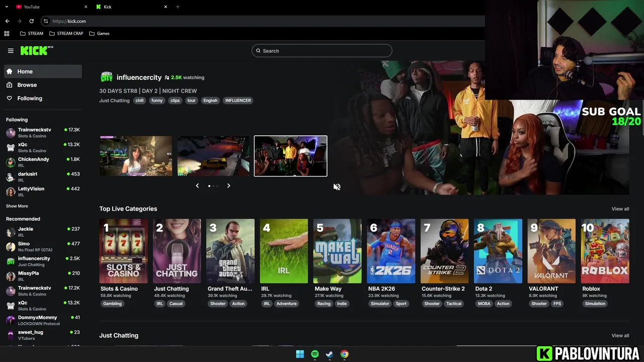The image size is (644, 362).
Task: Open Chrome from the taskbar
Action: 344,354
